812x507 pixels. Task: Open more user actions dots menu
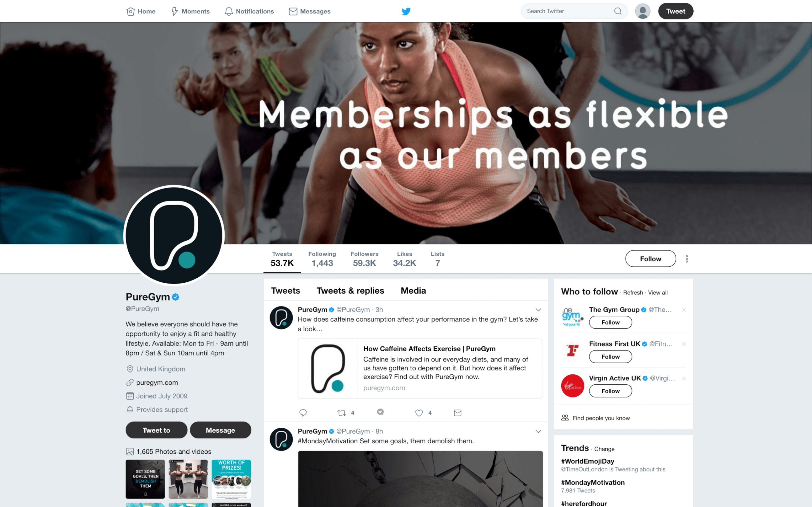point(687,259)
